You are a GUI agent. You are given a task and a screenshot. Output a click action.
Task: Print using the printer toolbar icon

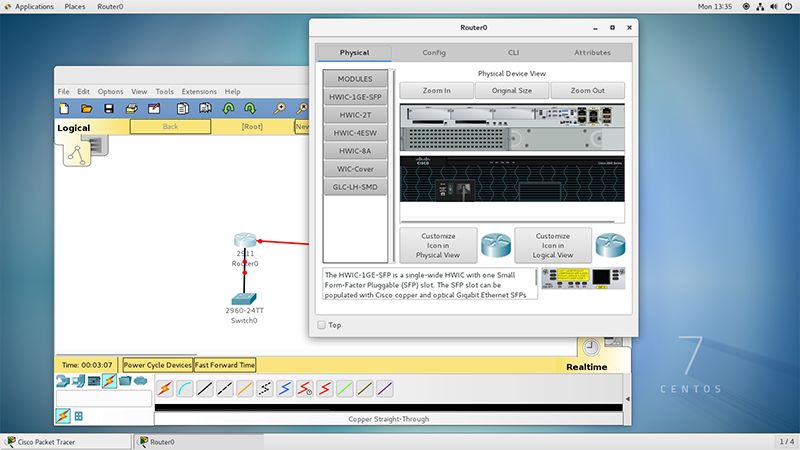tap(132, 108)
